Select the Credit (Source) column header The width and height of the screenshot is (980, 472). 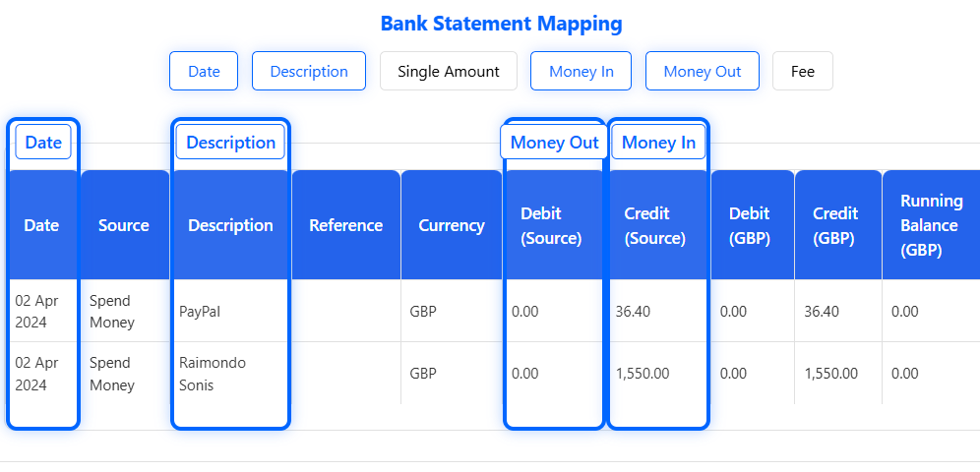[657, 225]
